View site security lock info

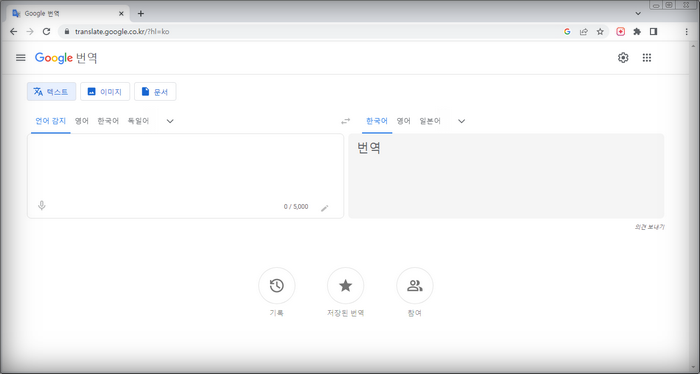click(x=67, y=32)
